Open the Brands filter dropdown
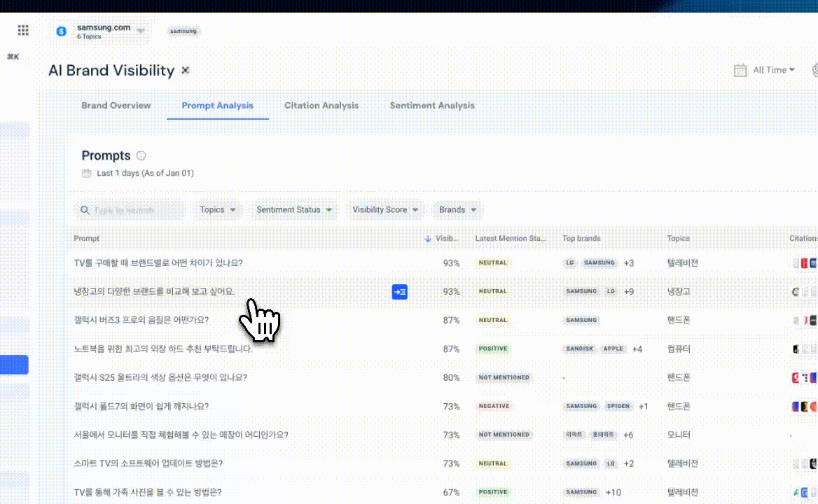This screenshot has height=504, width=818. click(x=457, y=210)
